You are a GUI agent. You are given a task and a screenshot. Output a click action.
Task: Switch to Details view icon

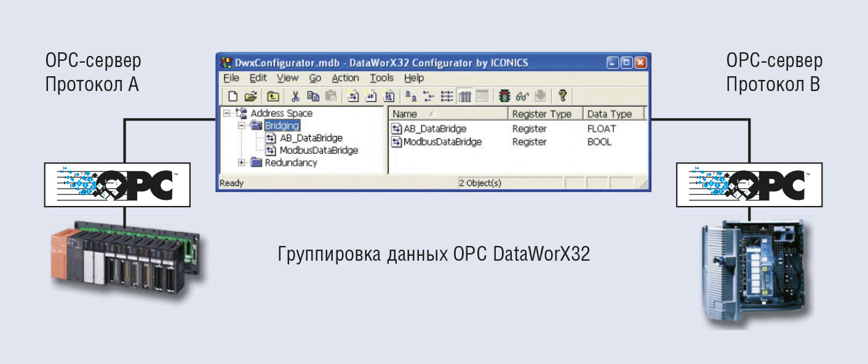pyautogui.click(x=465, y=95)
